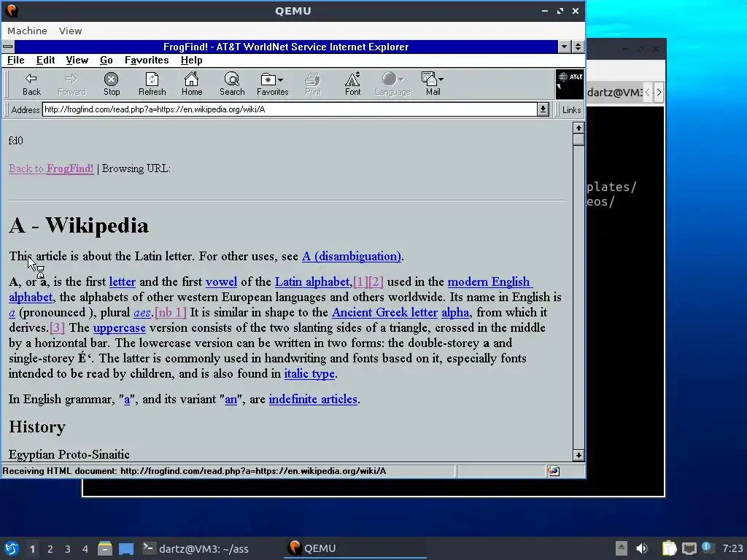Click the Stop loading button
This screenshot has height=560, width=747.
coord(112,85)
